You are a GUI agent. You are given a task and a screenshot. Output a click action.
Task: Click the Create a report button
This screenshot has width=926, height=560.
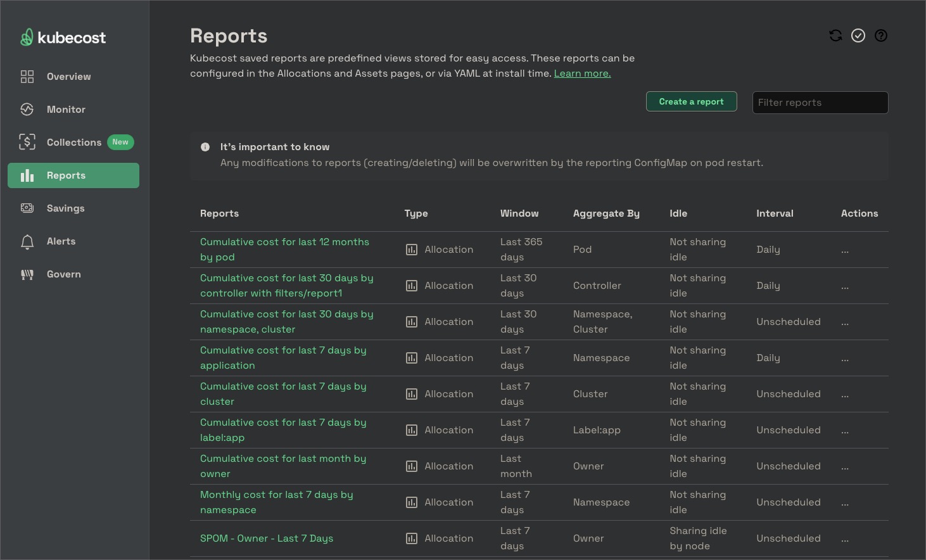(691, 101)
